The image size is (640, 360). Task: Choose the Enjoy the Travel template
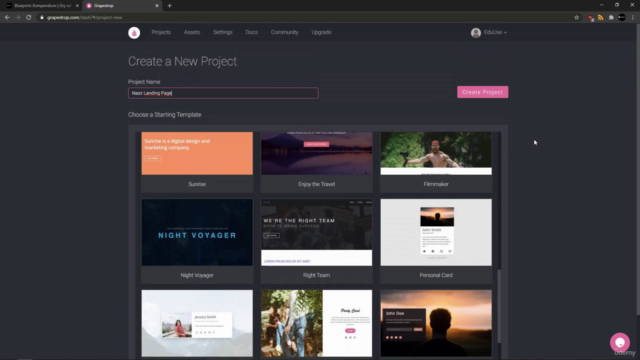pos(316,153)
